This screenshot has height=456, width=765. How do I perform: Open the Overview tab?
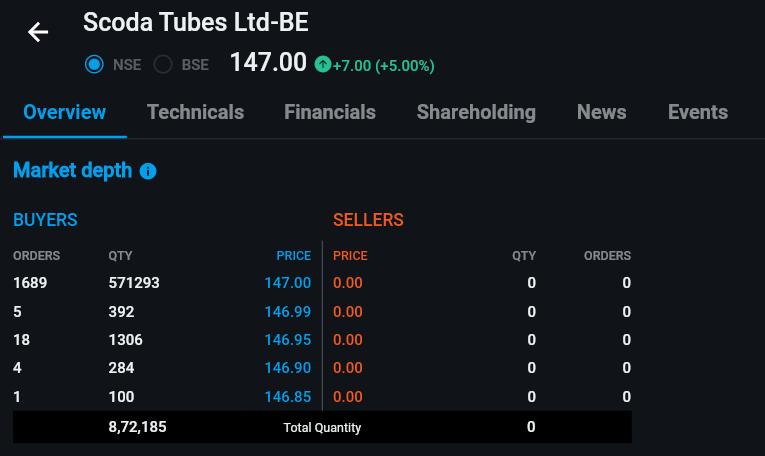pos(64,112)
